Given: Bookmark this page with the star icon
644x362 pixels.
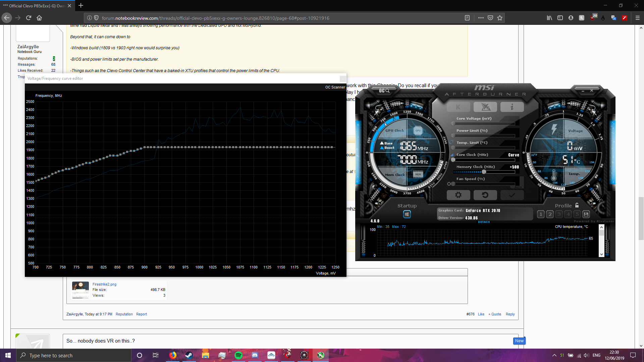Looking at the screenshot, I should (x=500, y=18).
